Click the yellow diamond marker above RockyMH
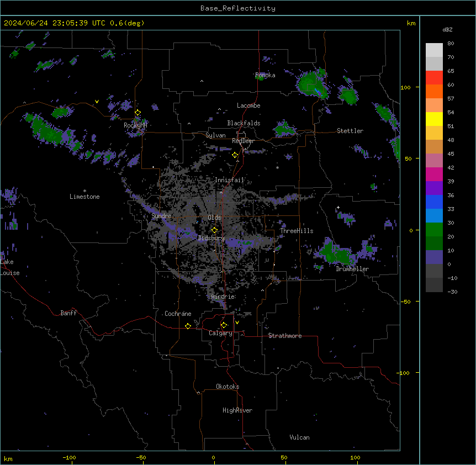Image resolution: width=476 pixels, height=465 pixels. (137, 113)
